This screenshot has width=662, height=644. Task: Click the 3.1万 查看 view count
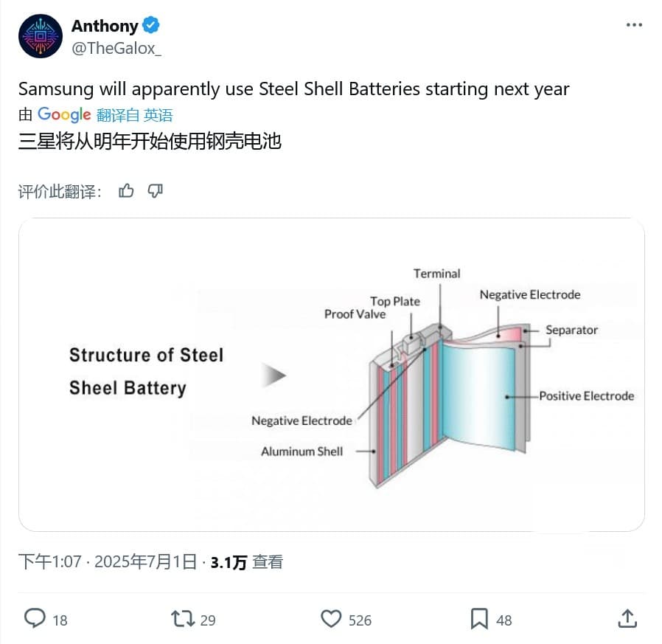click(246, 562)
